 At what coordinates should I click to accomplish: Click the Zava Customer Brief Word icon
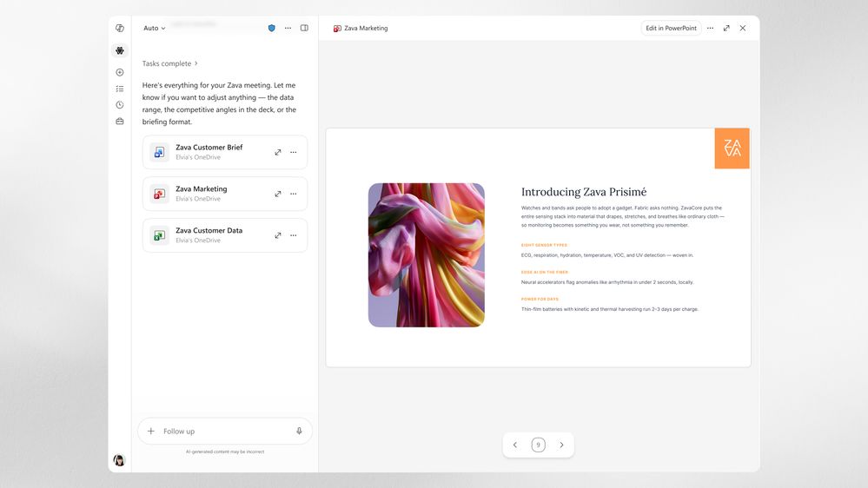tap(159, 152)
